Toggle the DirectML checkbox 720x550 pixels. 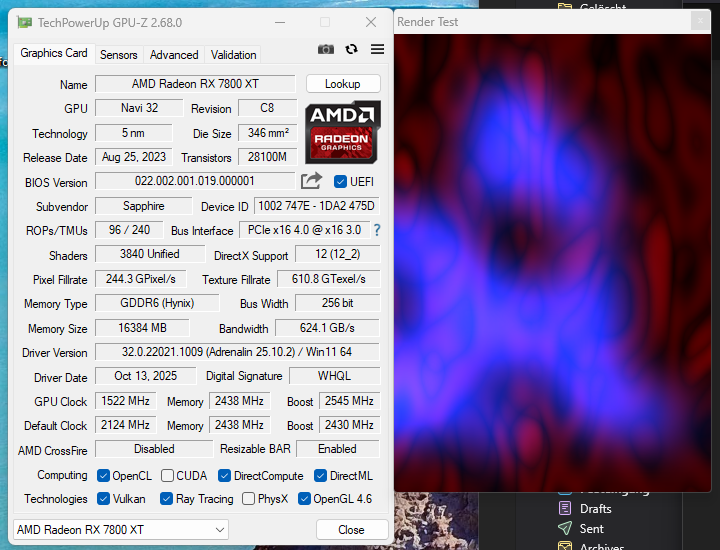point(321,476)
